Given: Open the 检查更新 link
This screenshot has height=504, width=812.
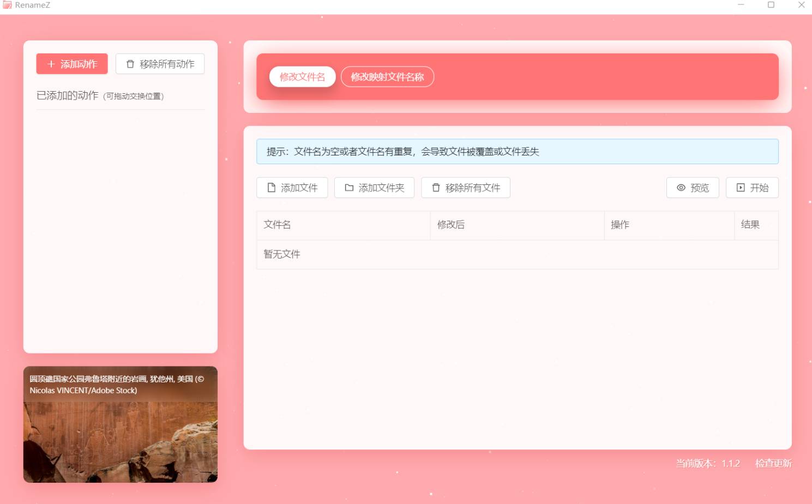Looking at the screenshot, I should (x=773, y=464).
